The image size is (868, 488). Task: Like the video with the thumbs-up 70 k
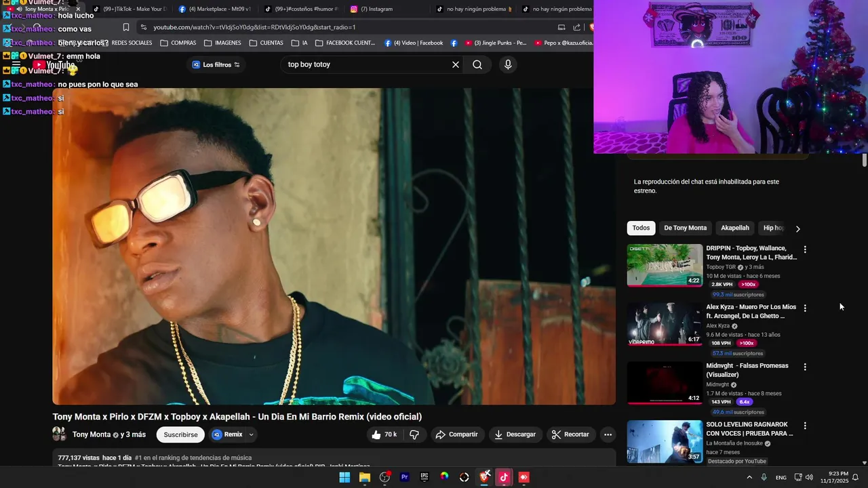[384, 434]
